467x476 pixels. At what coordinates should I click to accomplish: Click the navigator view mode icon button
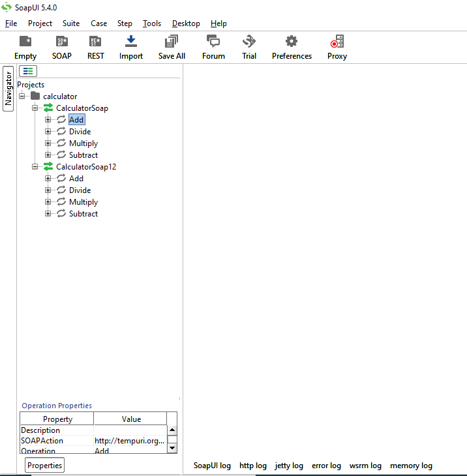coord(28,71)
